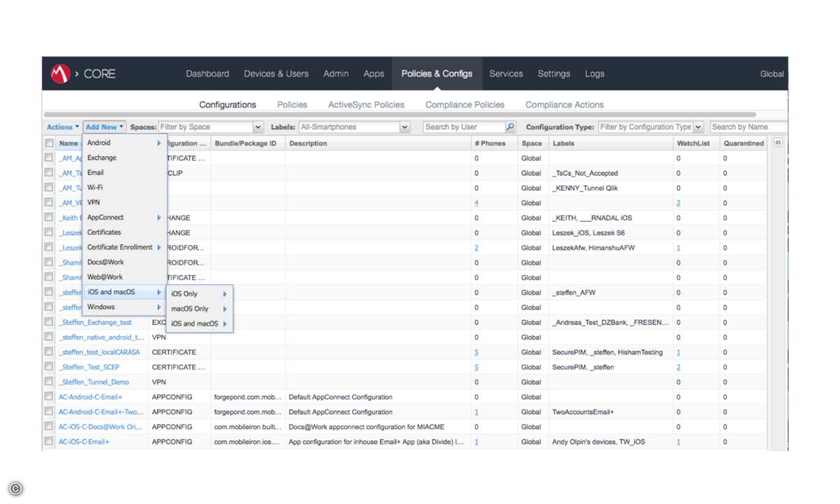
Task: Go to the Settings tab
Action: point(554,73)
